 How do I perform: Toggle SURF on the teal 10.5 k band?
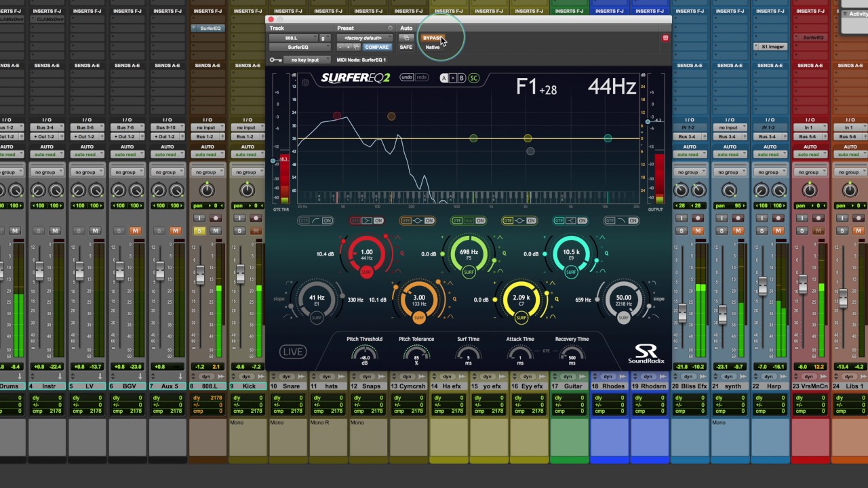coord(571,272)
